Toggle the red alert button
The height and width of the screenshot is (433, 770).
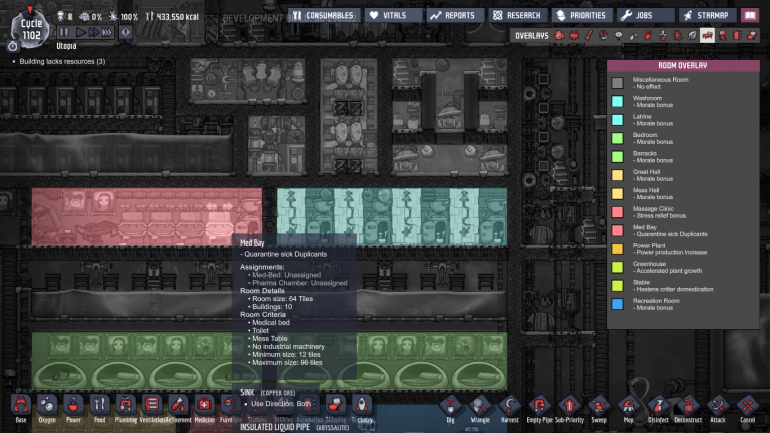point(126,33)
